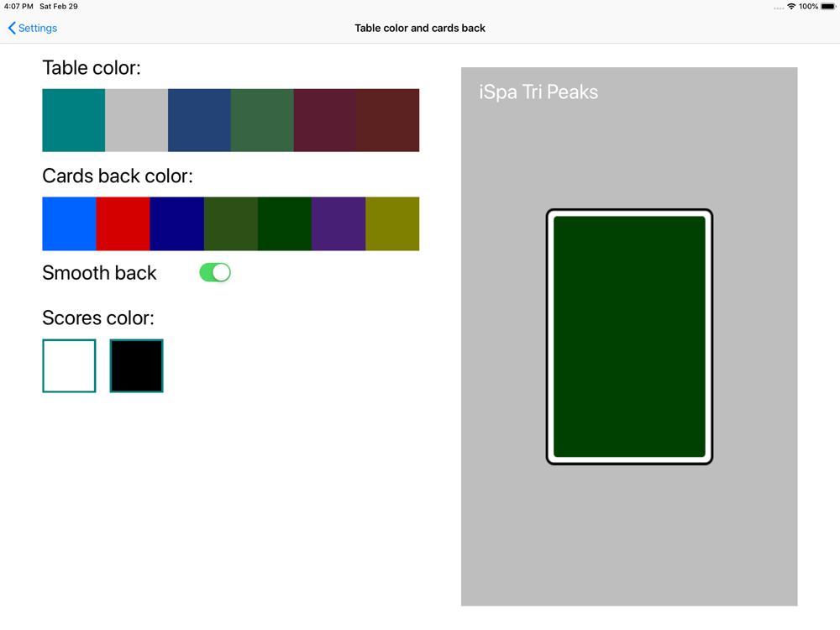The image size is (840, 630).
Task: Tap the Table color and cards back title
Action: pos(420,28)
